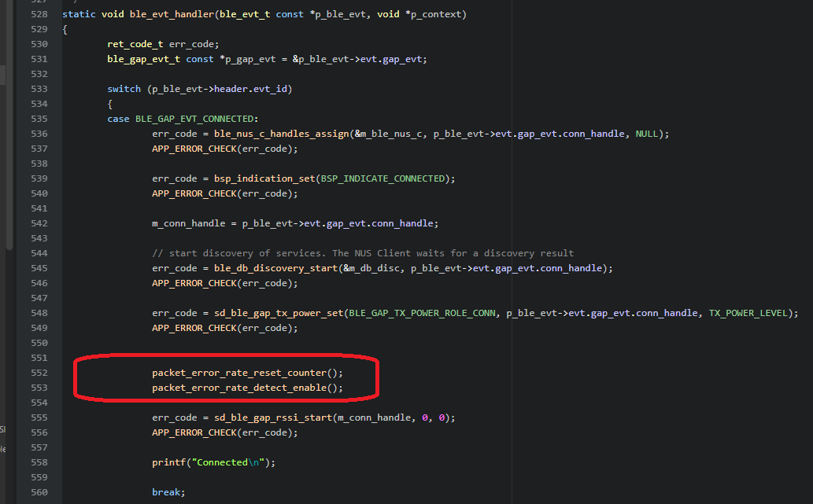This screenshot has width=813, height=504.
Task: Click BLE_GAP_EVT_CONNECTED case label
Action: pyautogui.click(x=194, y=120)
